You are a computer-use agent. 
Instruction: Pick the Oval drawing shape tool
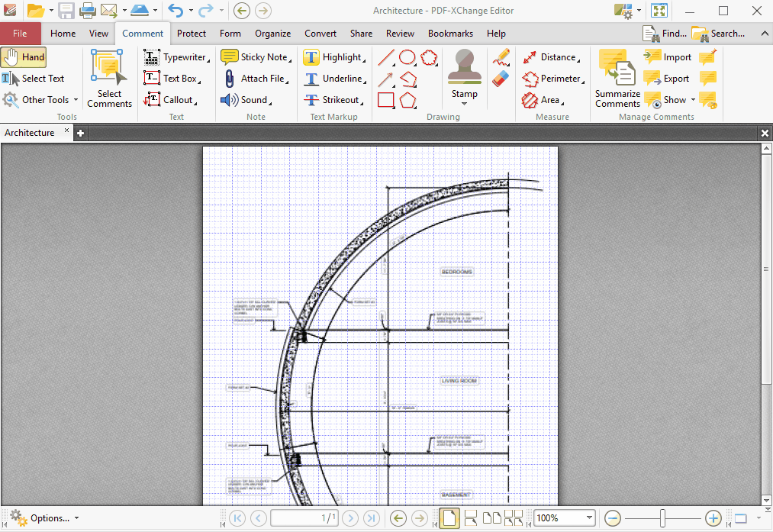click(x=408, y=57)
